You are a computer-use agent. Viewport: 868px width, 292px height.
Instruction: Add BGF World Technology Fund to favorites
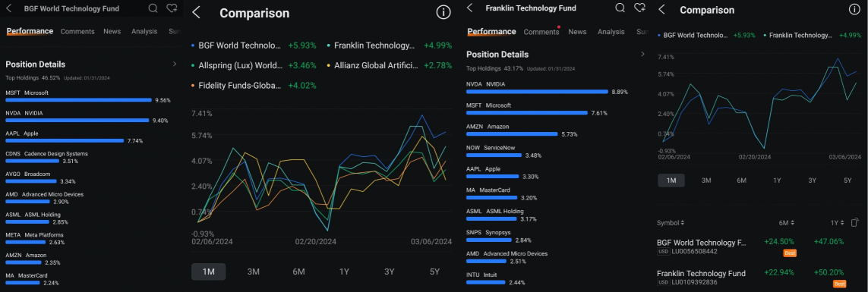[x=172, y=8]
